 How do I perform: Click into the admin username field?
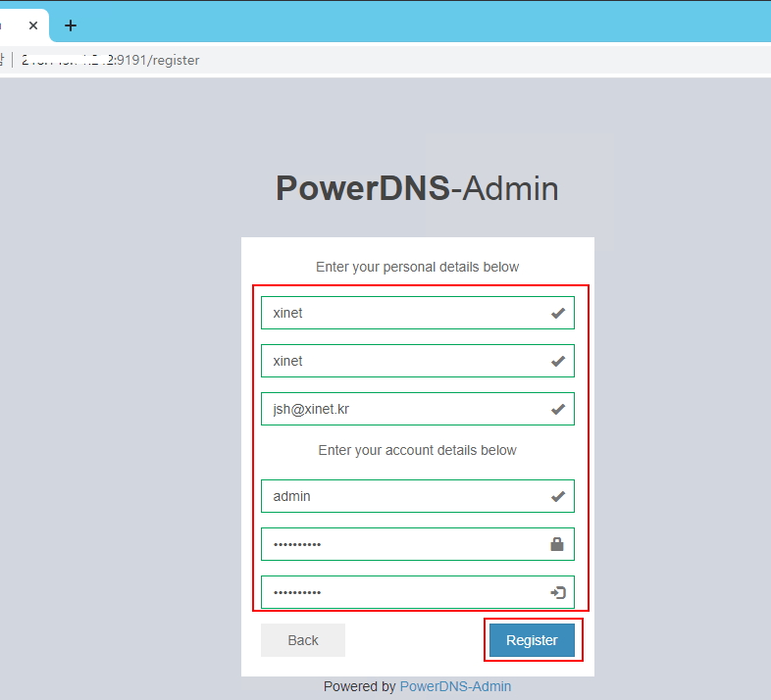pyautogui.click(x=402, y=496)
